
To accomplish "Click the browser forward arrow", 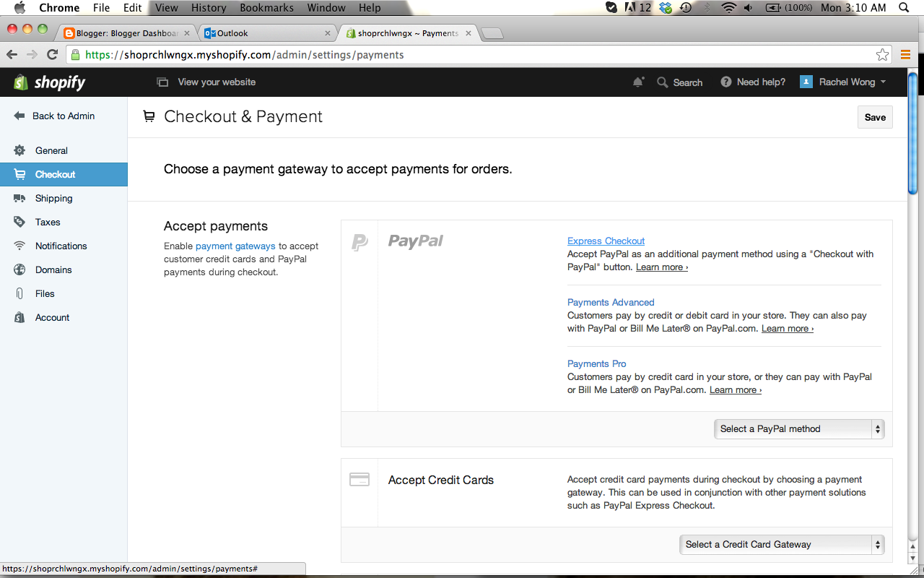I will [32, 55].
